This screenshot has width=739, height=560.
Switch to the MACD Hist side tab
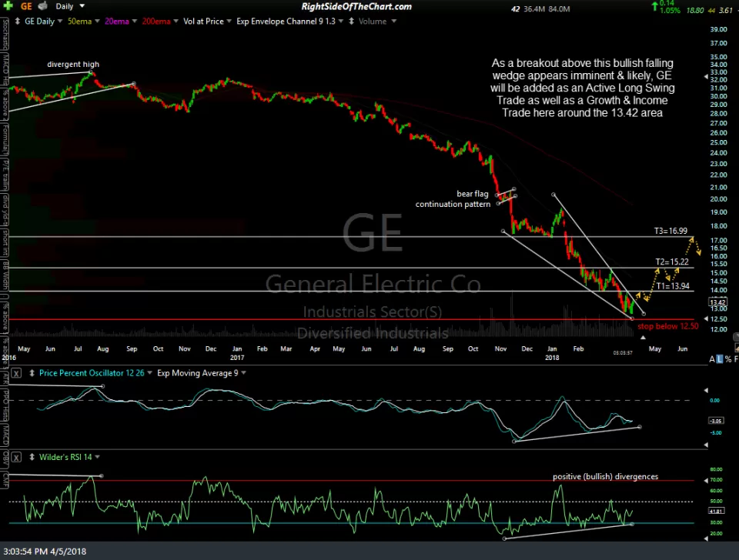(x=5, y=70)
